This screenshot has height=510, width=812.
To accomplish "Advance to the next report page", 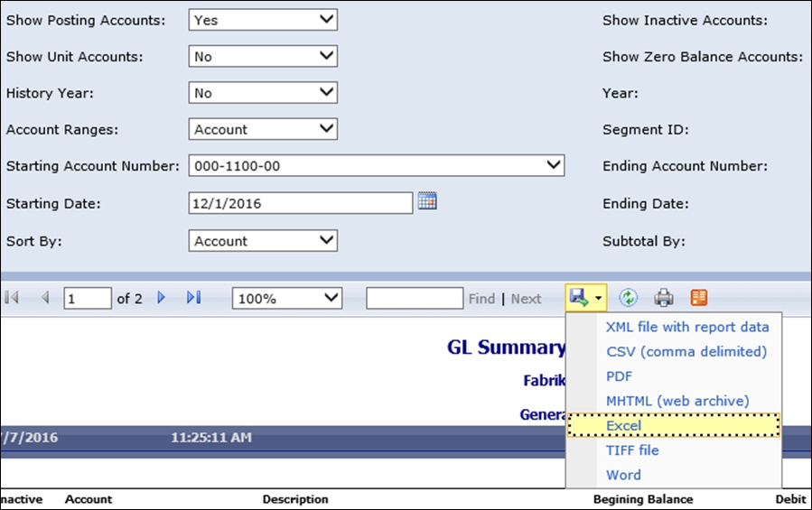I will coord(162,298).
